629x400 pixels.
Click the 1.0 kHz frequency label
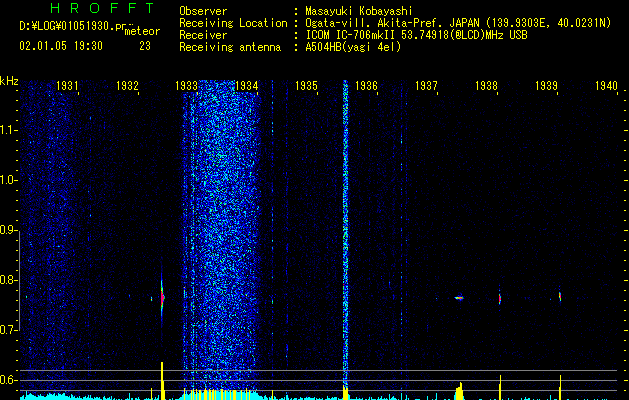(8, 180)
